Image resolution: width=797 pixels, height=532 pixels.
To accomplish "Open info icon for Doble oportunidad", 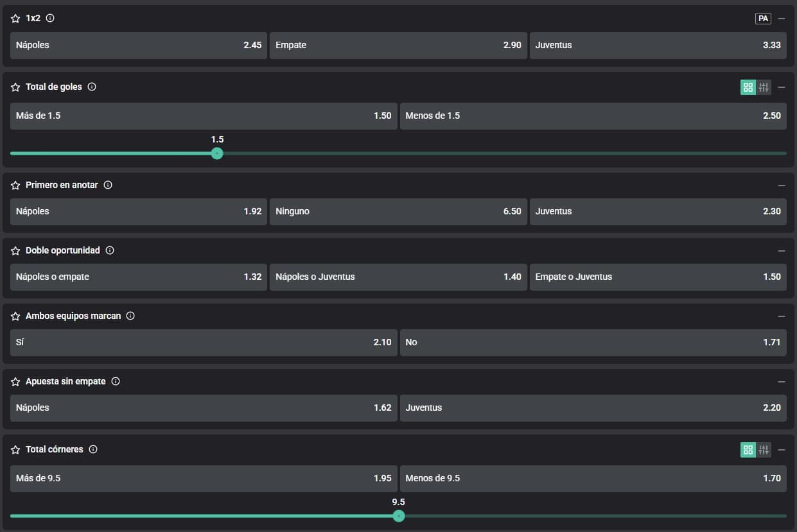I will coord(110,250).
